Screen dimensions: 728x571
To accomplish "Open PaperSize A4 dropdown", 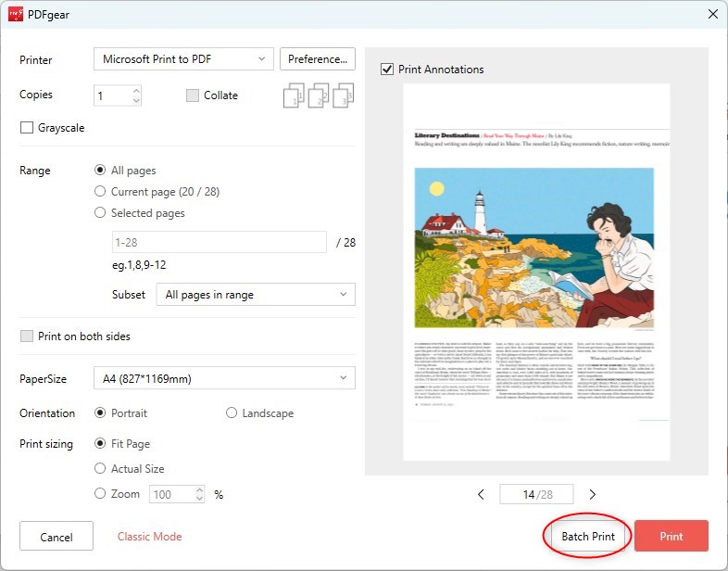I will (224, 378).
